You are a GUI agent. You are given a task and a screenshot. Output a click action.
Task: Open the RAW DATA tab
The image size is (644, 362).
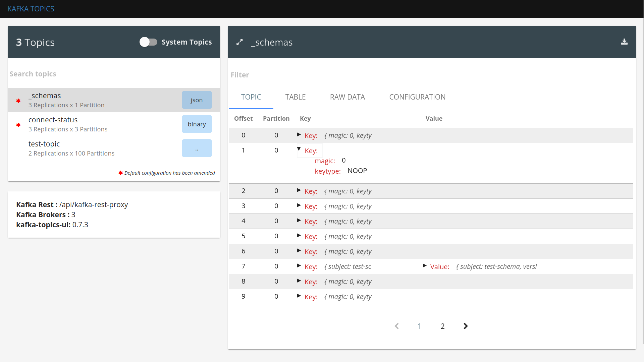point(347,97)
